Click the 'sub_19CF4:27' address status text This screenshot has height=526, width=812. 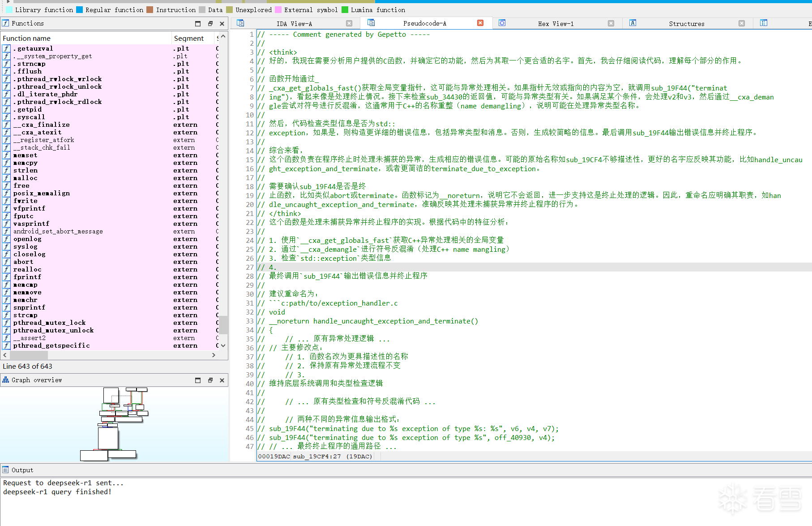316,456
